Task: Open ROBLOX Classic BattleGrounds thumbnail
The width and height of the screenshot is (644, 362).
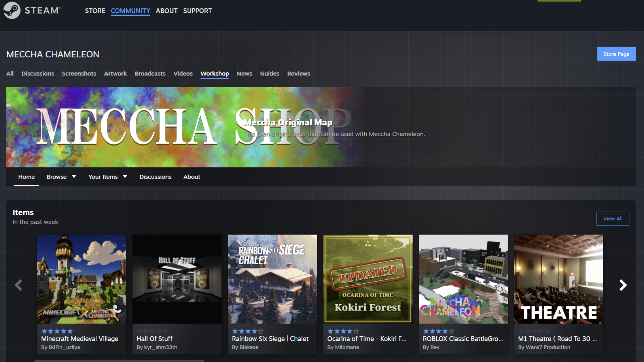Action: point(463,279)
